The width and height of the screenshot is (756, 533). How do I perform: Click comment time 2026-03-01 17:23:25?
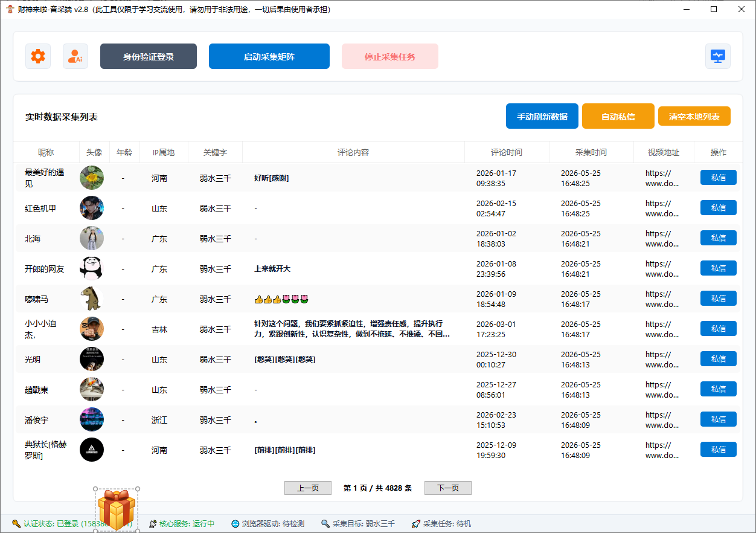coord(496,329)
